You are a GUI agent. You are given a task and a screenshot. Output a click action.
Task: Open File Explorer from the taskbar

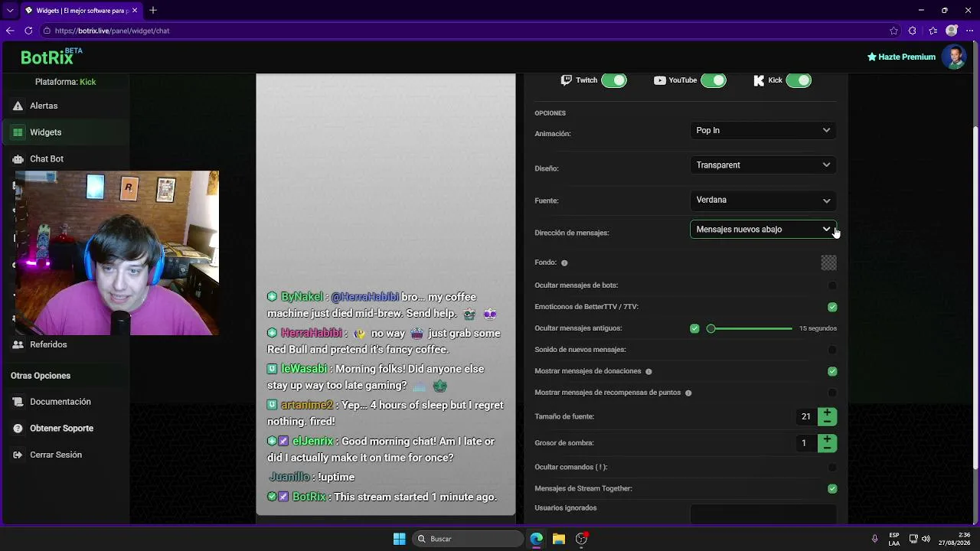pos(559,539)
